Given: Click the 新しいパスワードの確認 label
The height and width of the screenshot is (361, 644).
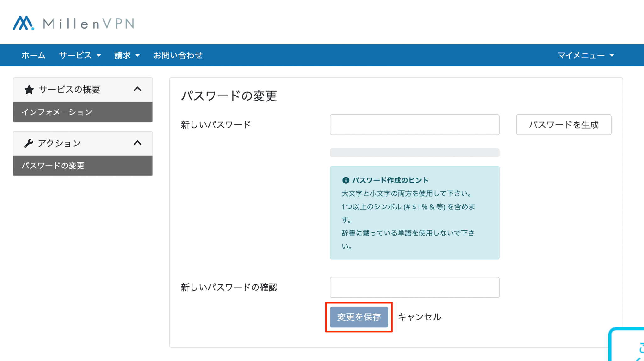Looking at the screenshot, I should [x=229, y=287].
